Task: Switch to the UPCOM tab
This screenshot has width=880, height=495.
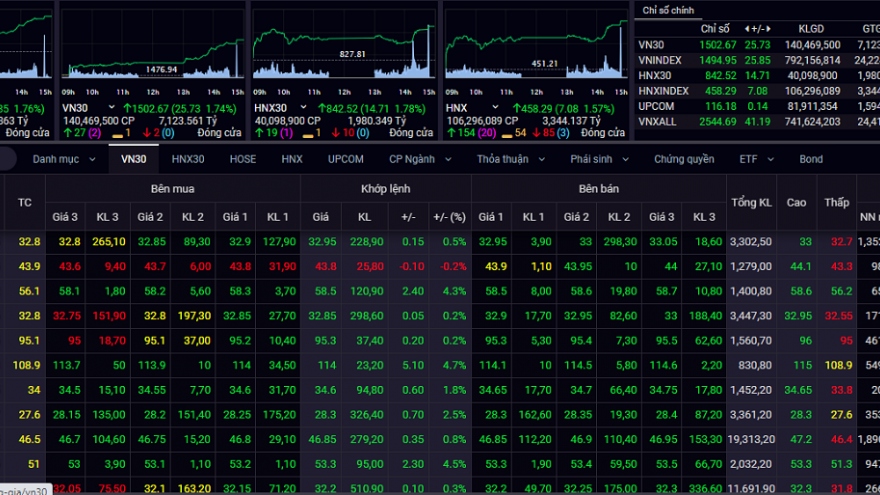Action: (x=346, y=159)
